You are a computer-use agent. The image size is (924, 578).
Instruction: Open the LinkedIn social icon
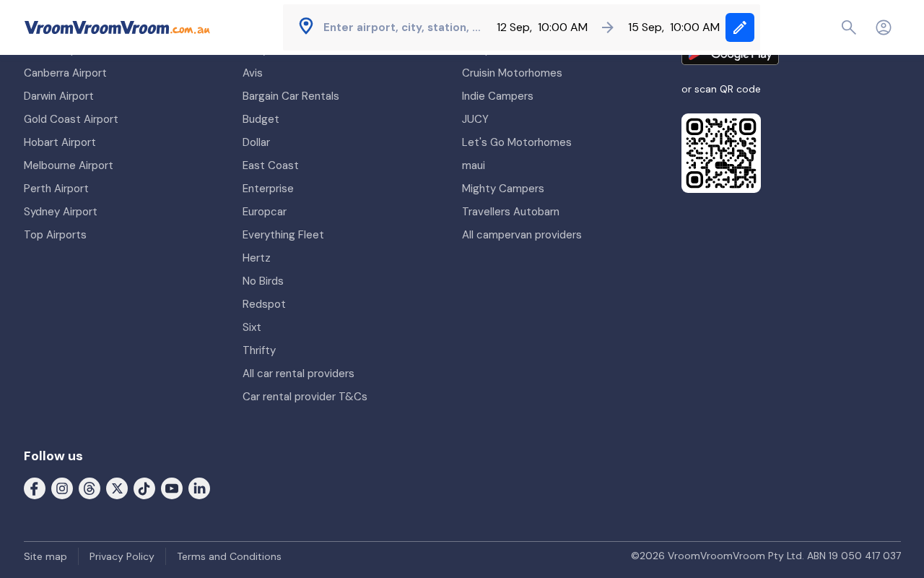click(x=199, y=488)
